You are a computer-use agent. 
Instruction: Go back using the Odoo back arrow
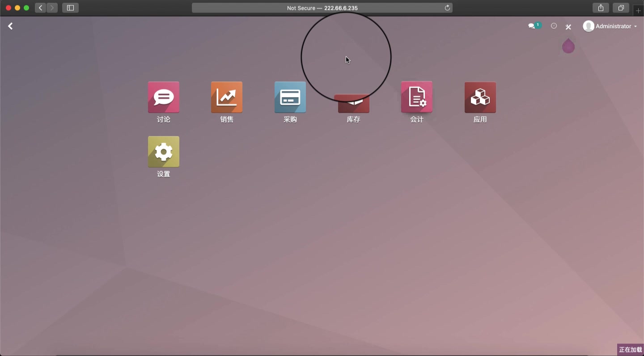[10, 26]
